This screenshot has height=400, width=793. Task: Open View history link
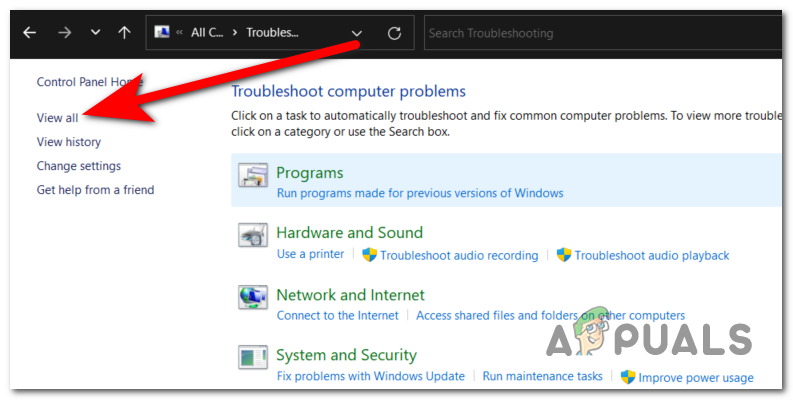[68, 142]
